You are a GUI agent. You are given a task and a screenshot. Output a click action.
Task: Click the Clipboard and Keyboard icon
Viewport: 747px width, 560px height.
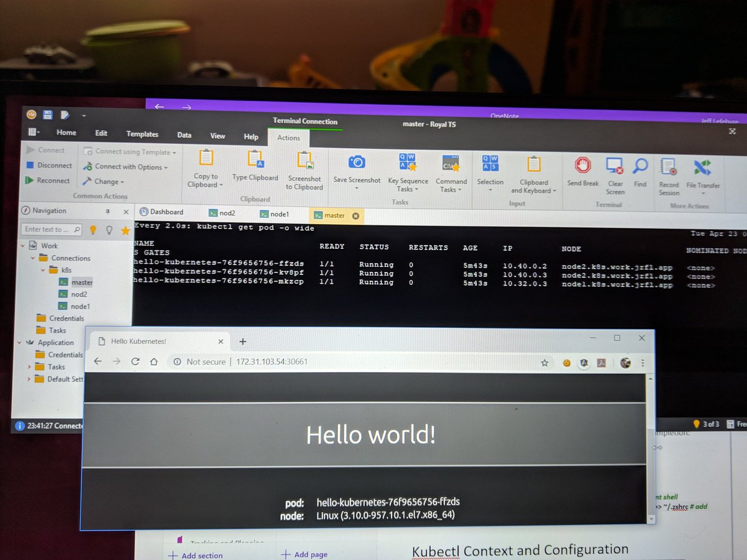pyautogui.click(x=534, y=165)
